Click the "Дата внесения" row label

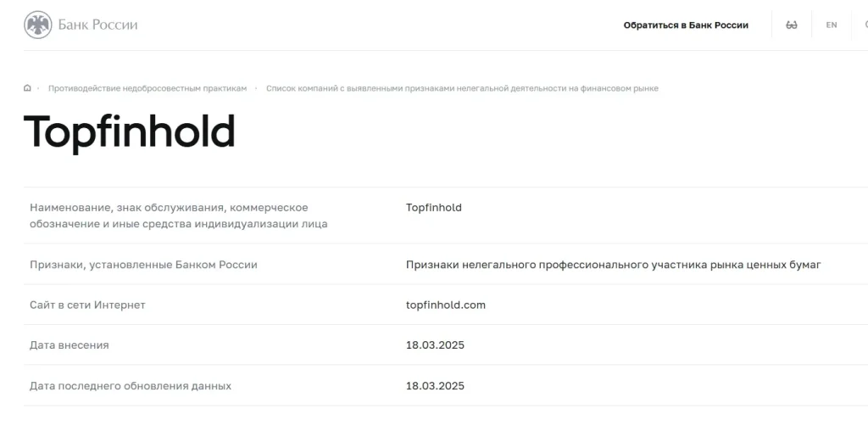(70, 345)
